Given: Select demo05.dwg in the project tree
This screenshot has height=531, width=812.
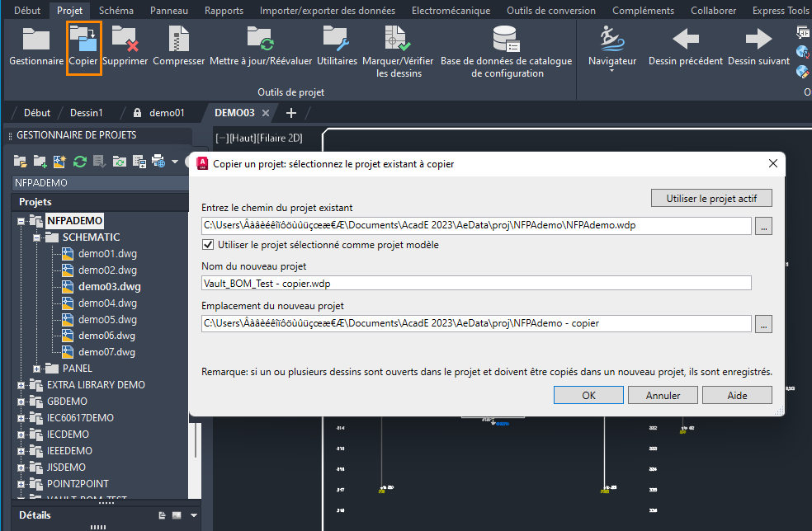Looking at the screenshot, I should 107,319.
